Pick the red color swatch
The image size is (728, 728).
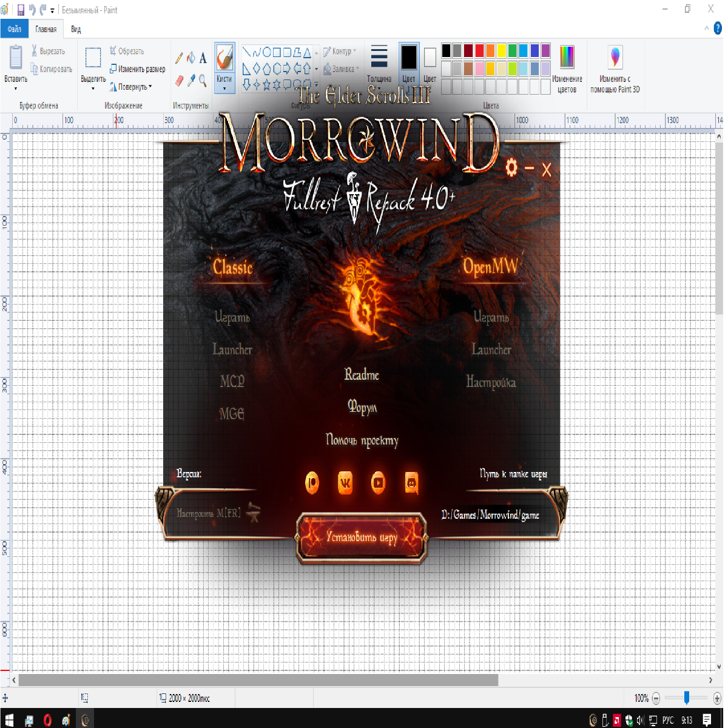pos(479,50)
